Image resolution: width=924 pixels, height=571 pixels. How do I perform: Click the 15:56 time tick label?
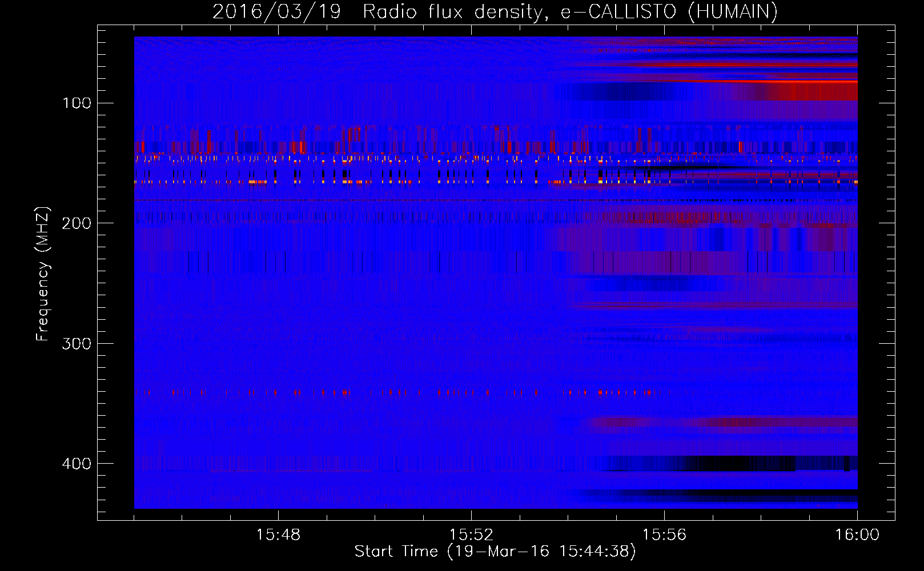click(664, 535)
